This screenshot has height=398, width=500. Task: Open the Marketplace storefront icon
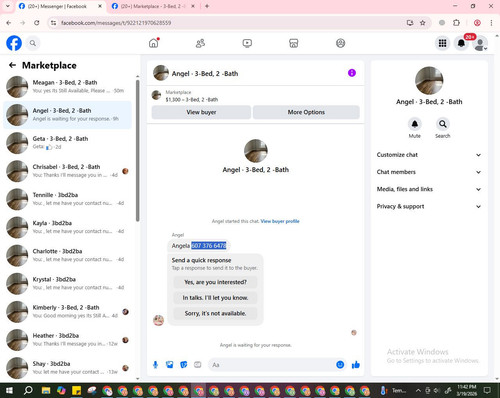tap(294, 43)
